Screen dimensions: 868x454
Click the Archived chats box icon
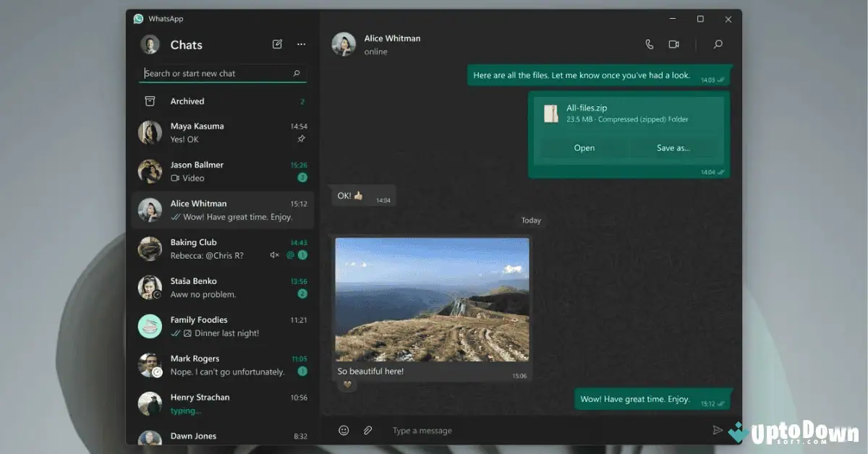[150, 101]
